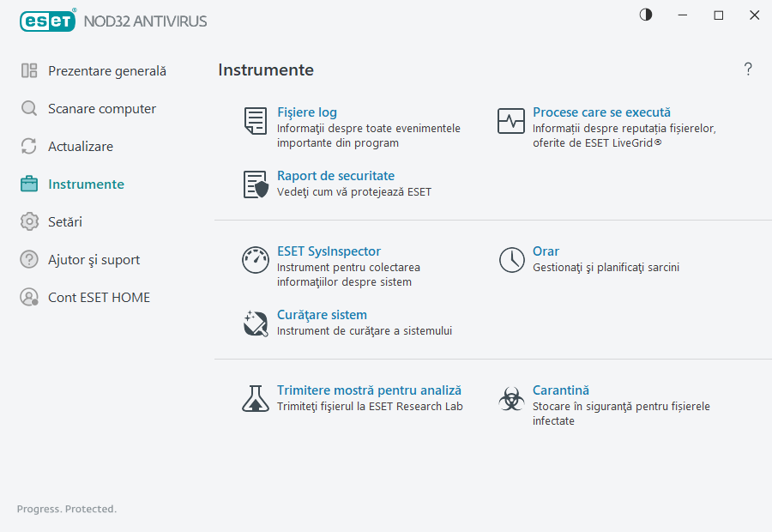Screen dimensions: 772x532
Task: Click the Procese care se execută graph icon
Action: [x=510, y=121]
